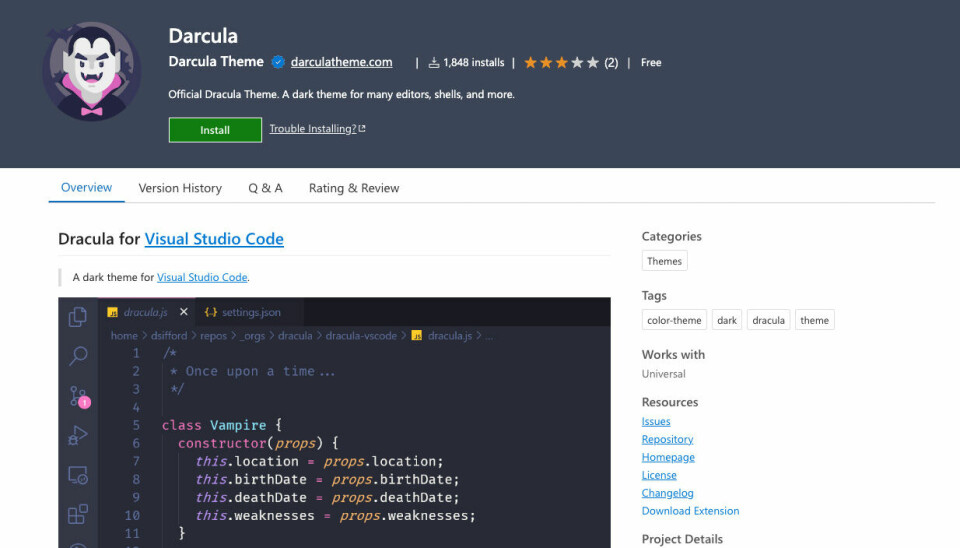This screenshot has width=960, height=548.
Task: Open the Changelog resource link
Action: click(x=667, y=493)
